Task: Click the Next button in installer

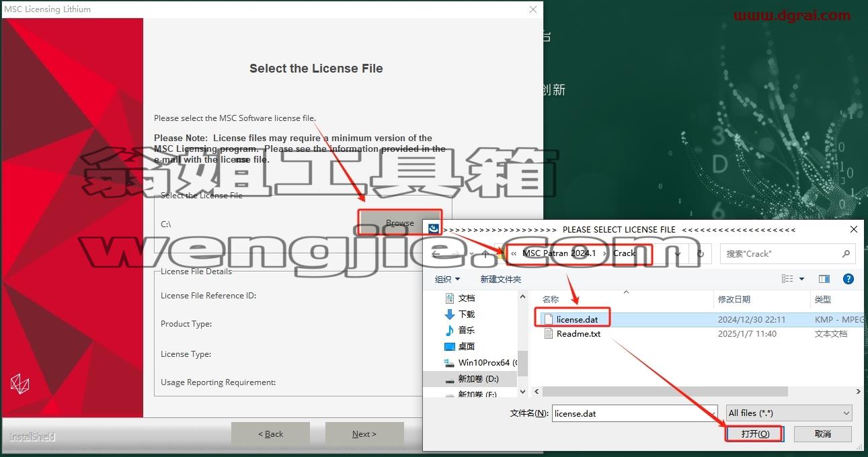Action: [364, 433]
